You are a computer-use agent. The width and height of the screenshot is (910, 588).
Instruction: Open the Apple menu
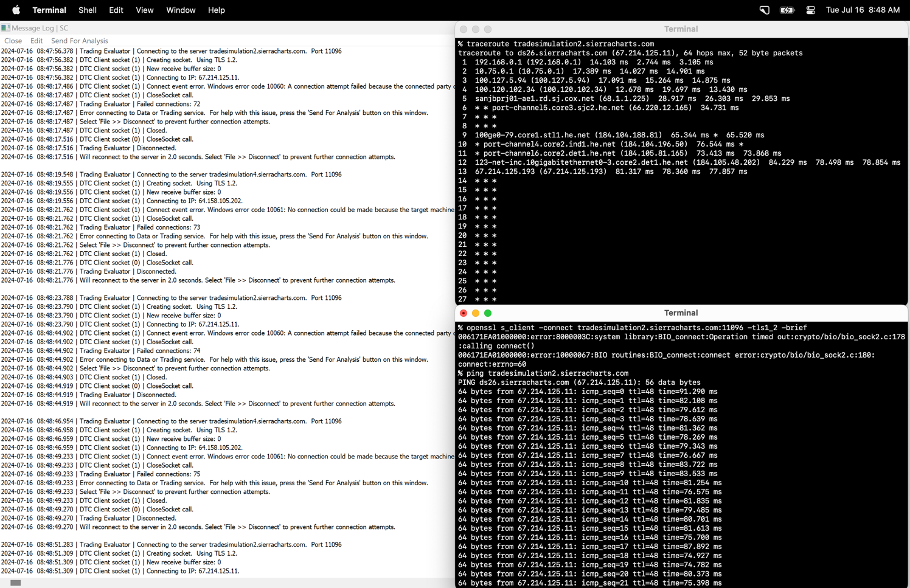[x=16, y=10]
